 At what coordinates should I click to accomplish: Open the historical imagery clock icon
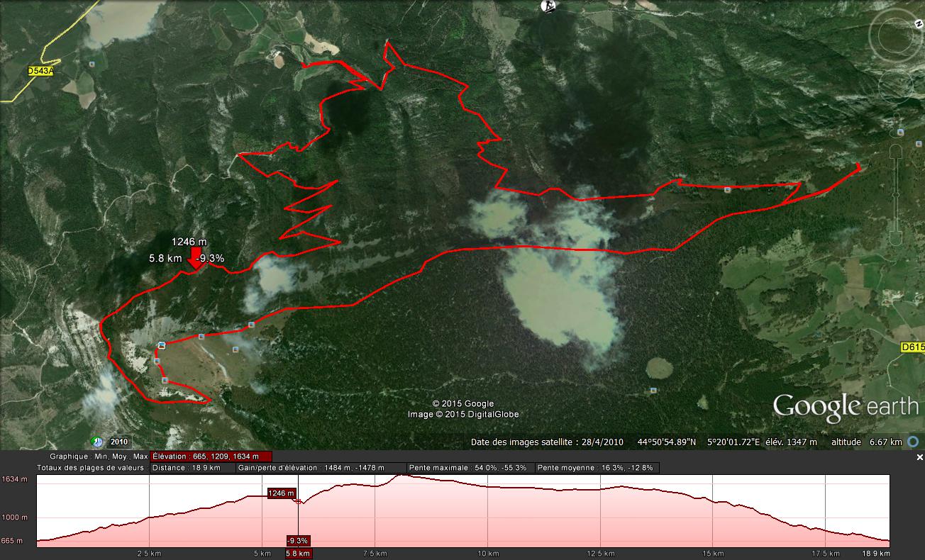click(97, 441)
